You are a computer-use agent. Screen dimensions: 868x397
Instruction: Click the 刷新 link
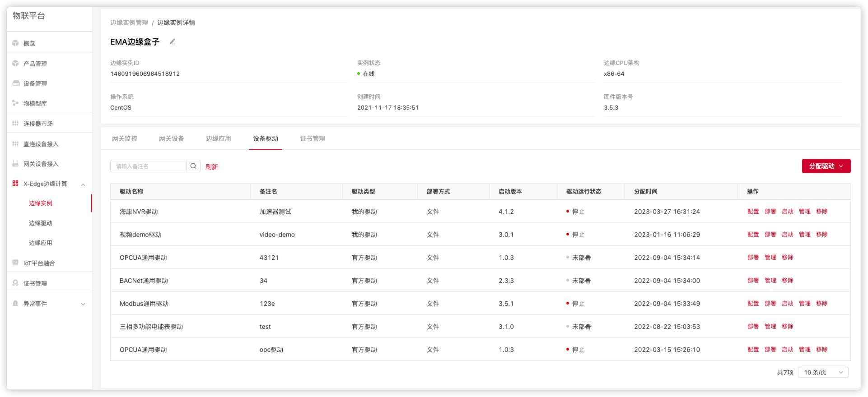point(212,167)
